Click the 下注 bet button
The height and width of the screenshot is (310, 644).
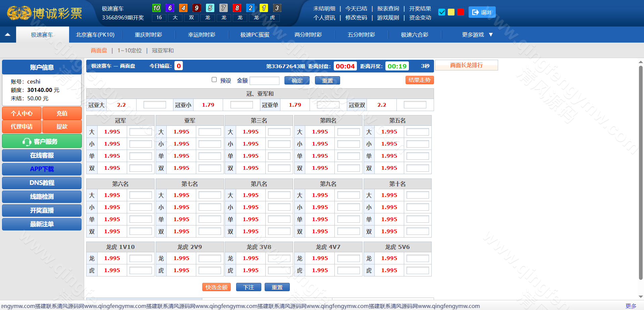pyautogui.click(x=249, y=287)
